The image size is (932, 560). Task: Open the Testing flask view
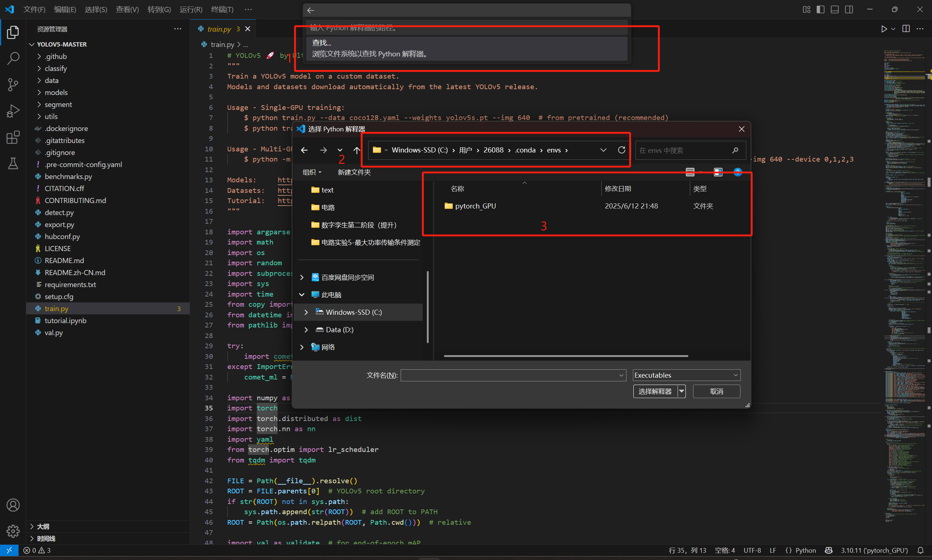(x=13, y=163)
